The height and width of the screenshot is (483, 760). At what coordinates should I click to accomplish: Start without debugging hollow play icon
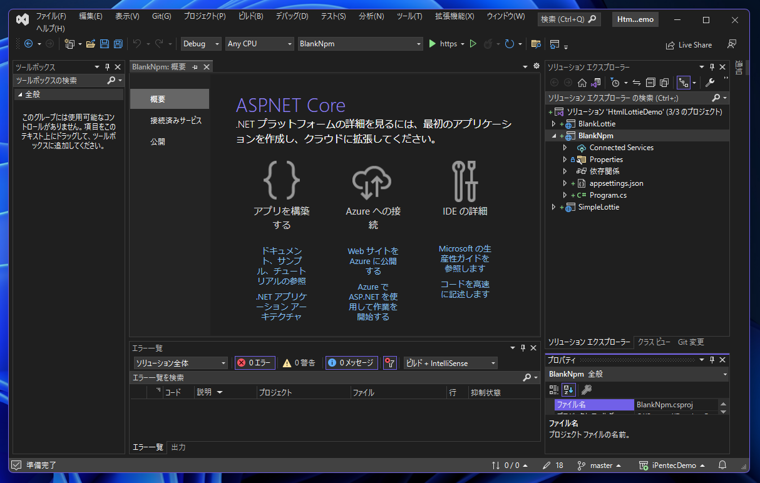pos(473,44)
